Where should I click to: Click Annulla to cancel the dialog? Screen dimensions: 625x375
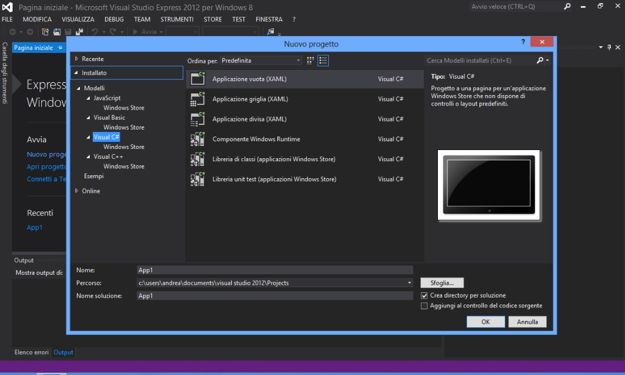pos(527,322)
